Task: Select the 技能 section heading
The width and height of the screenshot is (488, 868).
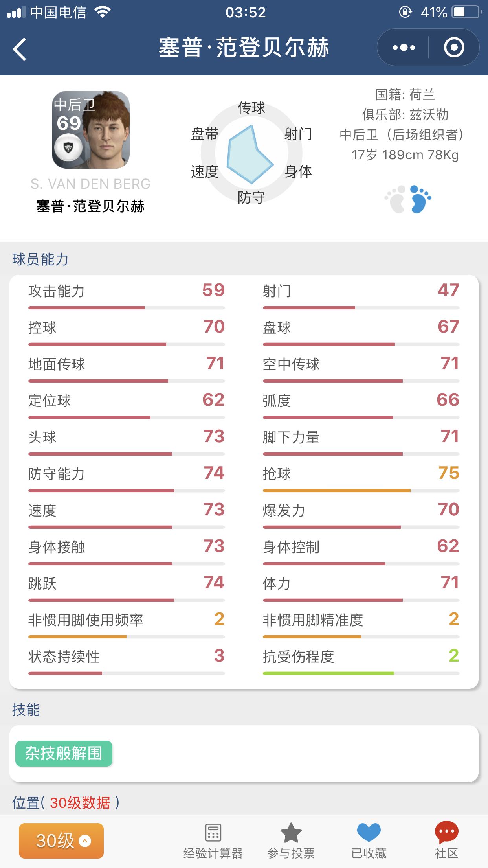Action: coord(26,710)
